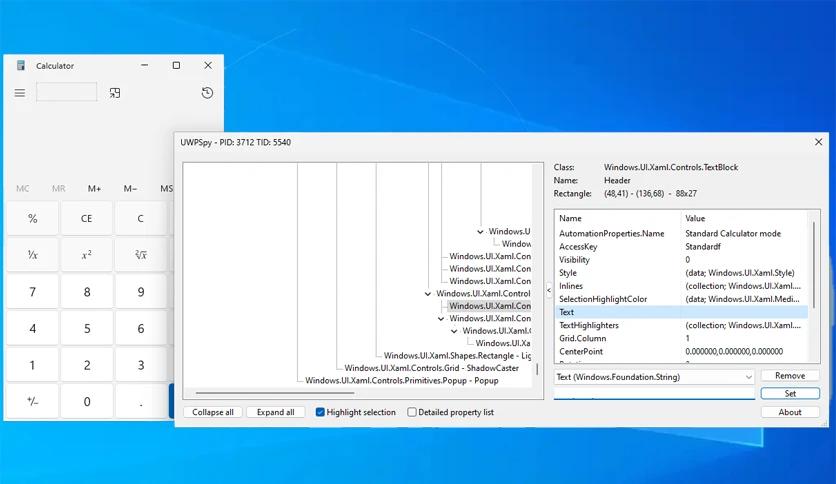
Task: Click the splitter collapse arrow between panes
Action: [549, 291]
